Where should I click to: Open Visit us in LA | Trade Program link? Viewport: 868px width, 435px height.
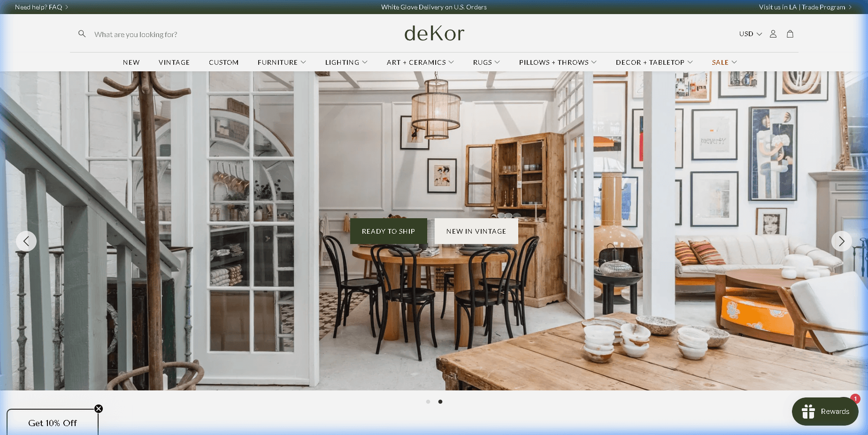(805, 7)
